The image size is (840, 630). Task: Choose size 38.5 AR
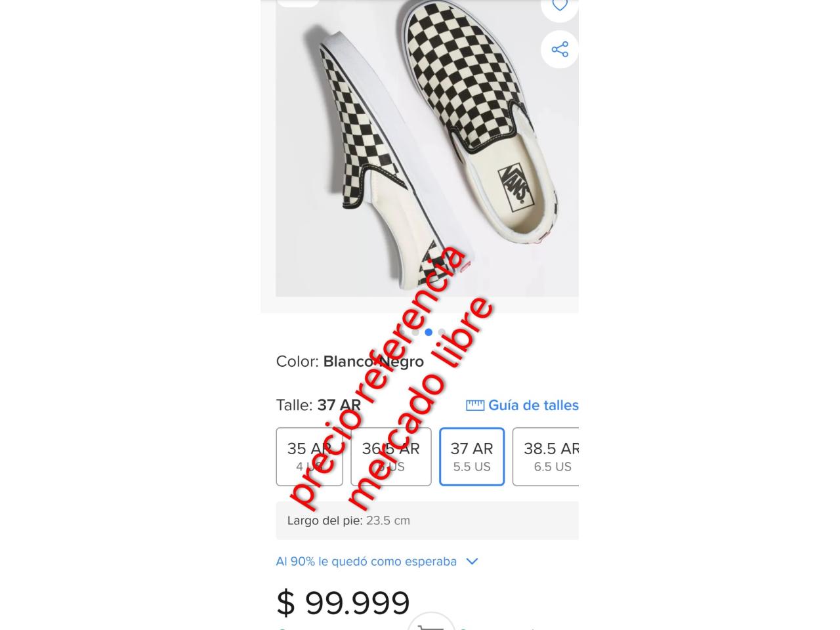(545, 457)
